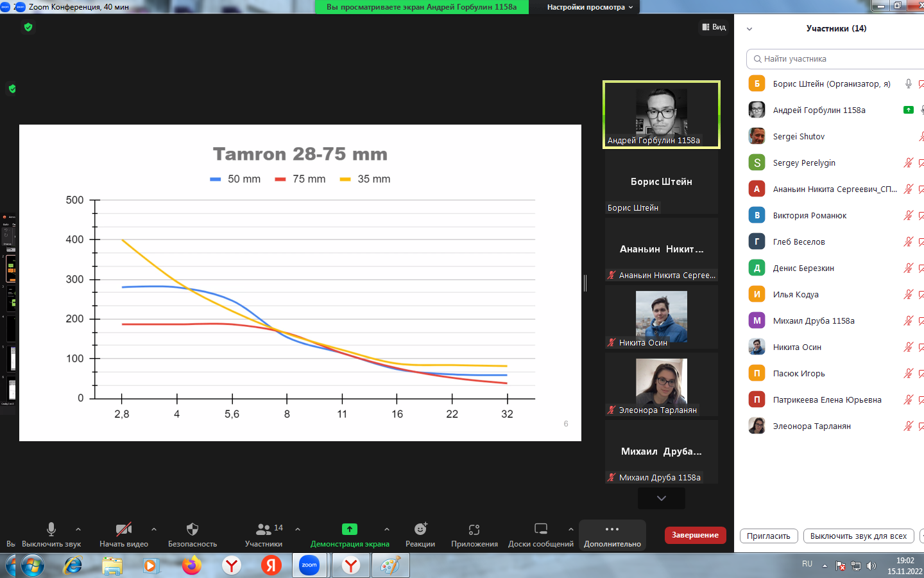924x578 pixels.
Task: Select Ананьин Никита video tile
Action: point(662,249)
